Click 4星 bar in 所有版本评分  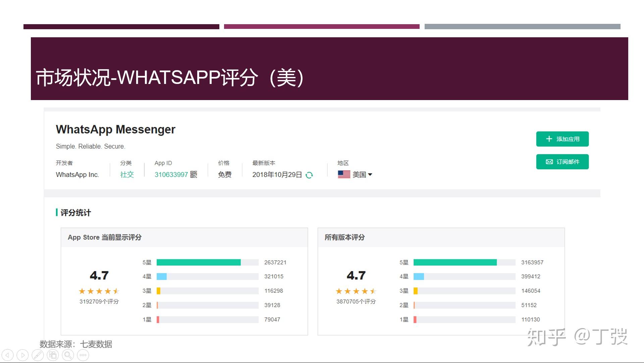[x=465, y=276]
